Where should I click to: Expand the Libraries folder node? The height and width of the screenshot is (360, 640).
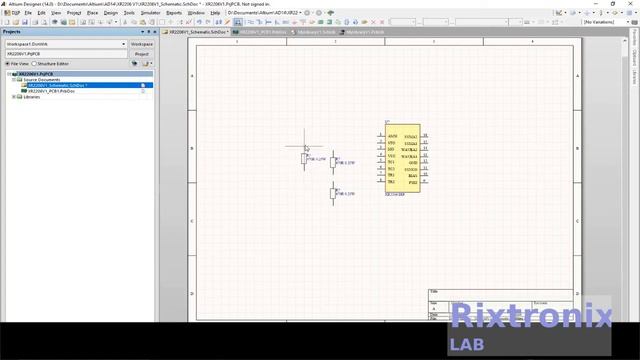[x=14, y=97]
